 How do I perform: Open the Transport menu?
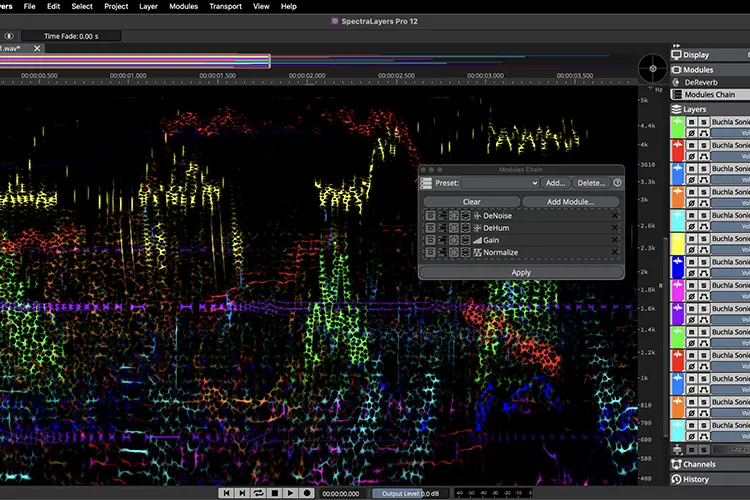coord(225,6)
